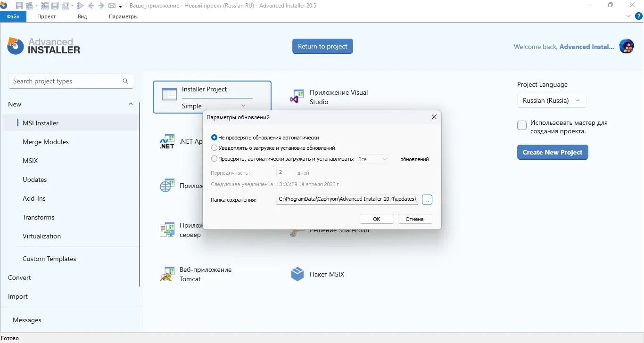Click Return to project
644x343 pixels.
(x=322, y=46)
